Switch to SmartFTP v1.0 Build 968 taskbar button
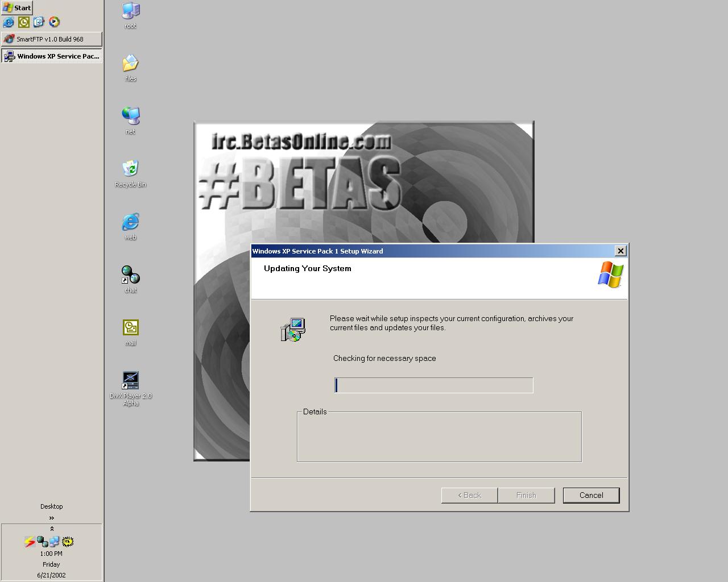The image size is (728, 582). 52,39
